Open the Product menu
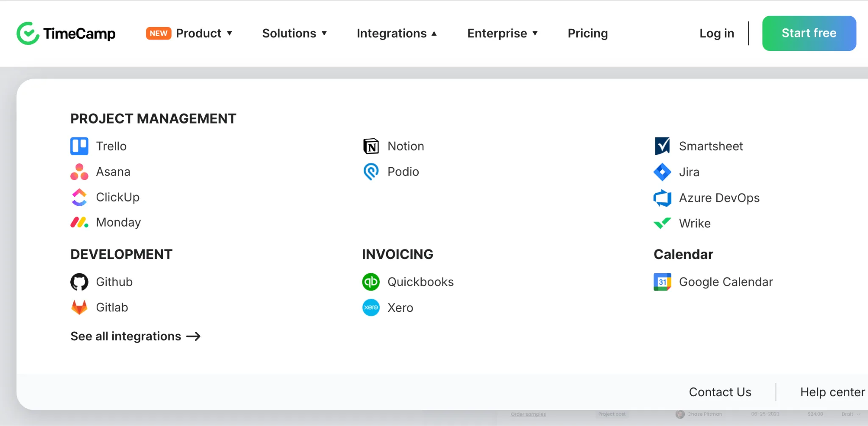This screenshot has height=426, width=868. click(198, 34)
